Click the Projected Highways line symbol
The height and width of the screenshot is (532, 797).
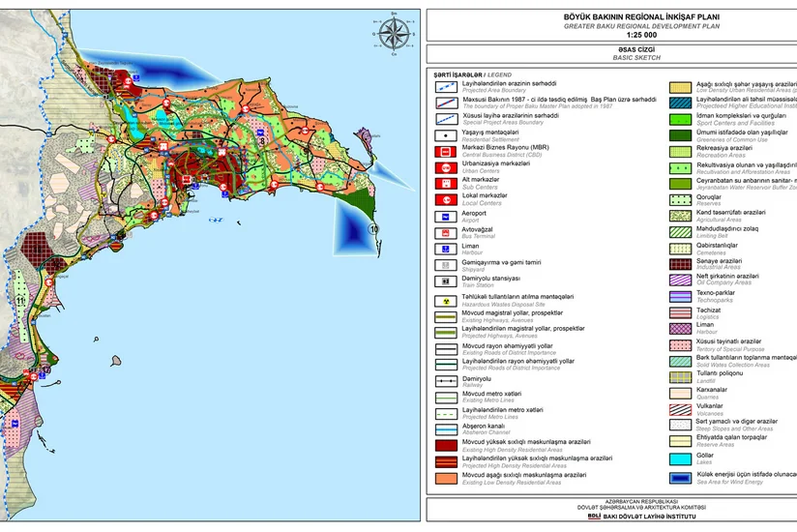coord(446,333)
